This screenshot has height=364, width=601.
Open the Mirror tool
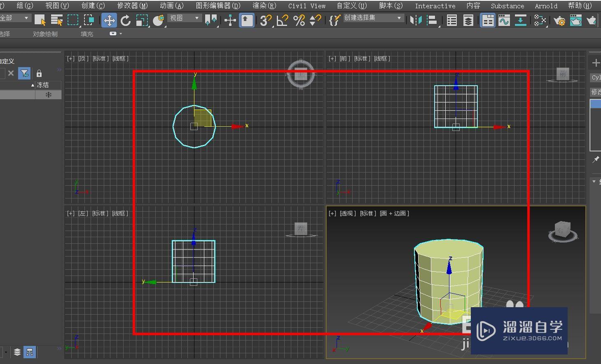point(416,20)
